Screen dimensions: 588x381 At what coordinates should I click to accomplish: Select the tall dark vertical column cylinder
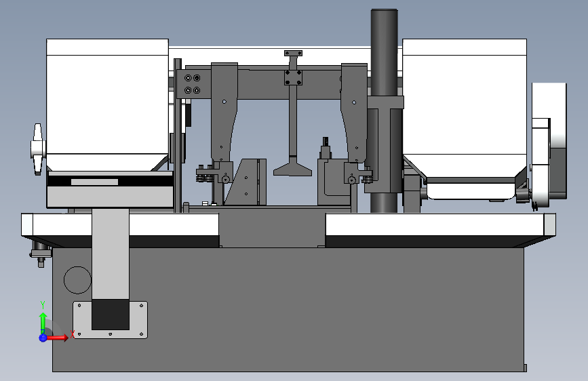click(385, 52)
